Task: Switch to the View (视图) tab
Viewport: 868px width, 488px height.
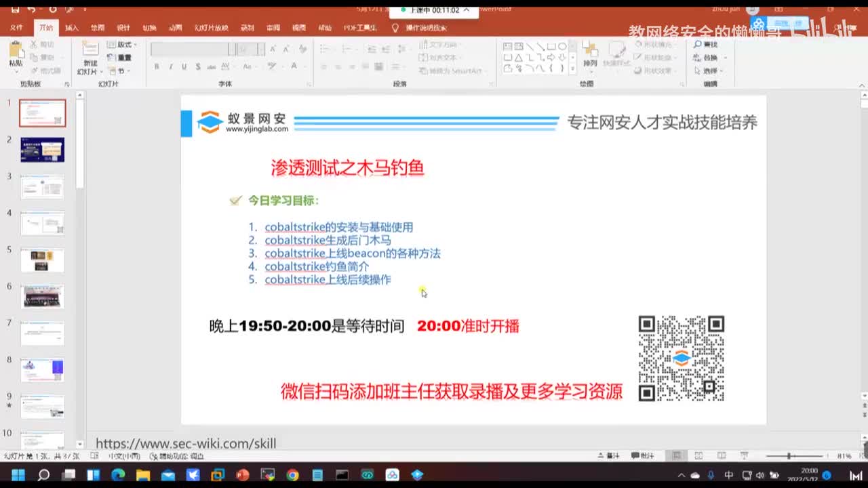Action: [x=299, y=28]
